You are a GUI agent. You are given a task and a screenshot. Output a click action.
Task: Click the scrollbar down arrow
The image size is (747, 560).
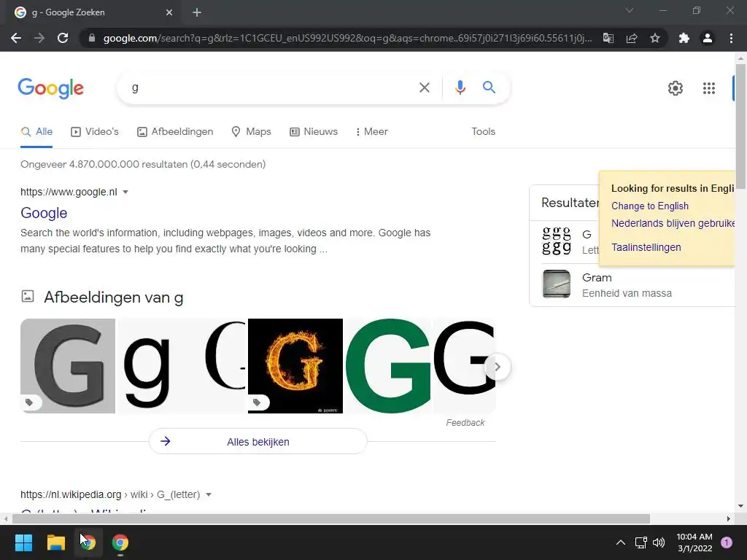tap(740, 506)
